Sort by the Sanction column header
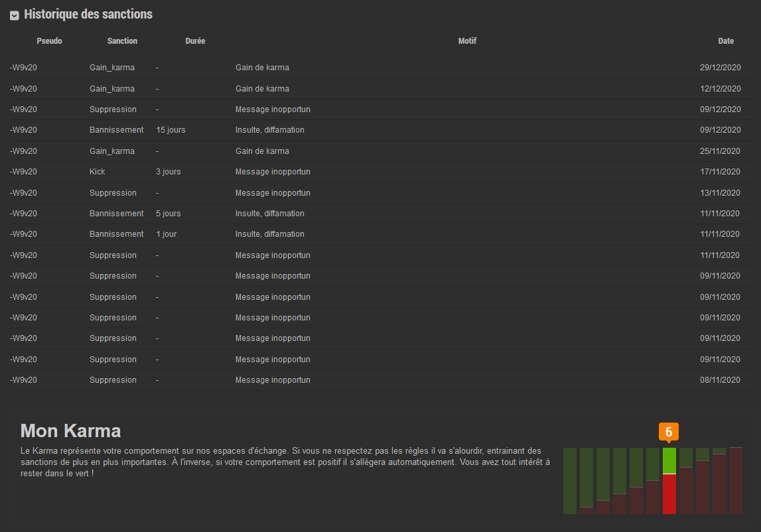 [122, 41]
